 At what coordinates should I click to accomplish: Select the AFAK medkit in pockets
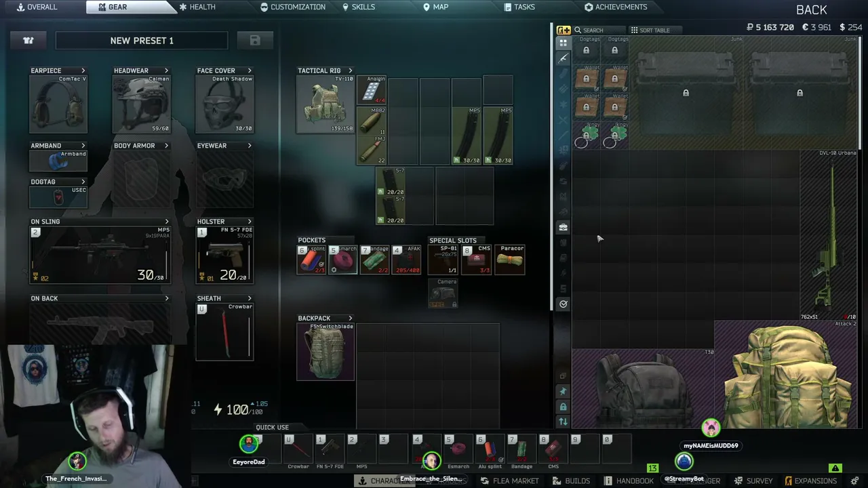(x=406, y=260)
